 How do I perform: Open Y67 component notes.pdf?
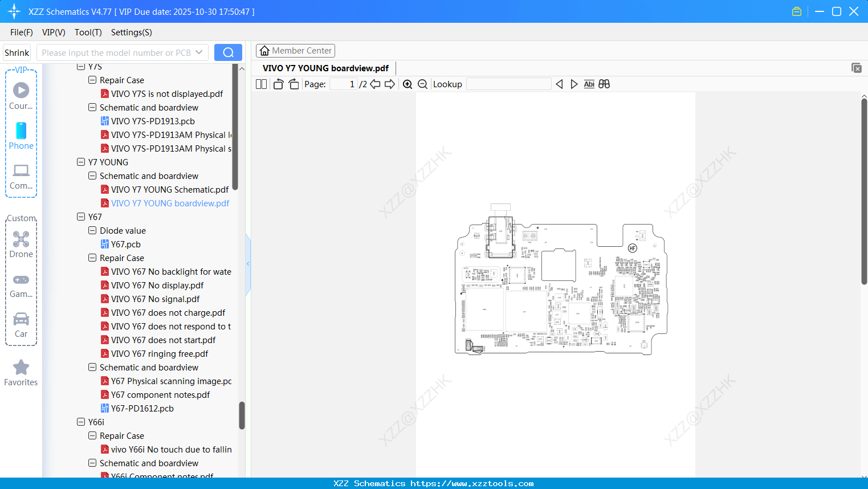tap(160, 395)
